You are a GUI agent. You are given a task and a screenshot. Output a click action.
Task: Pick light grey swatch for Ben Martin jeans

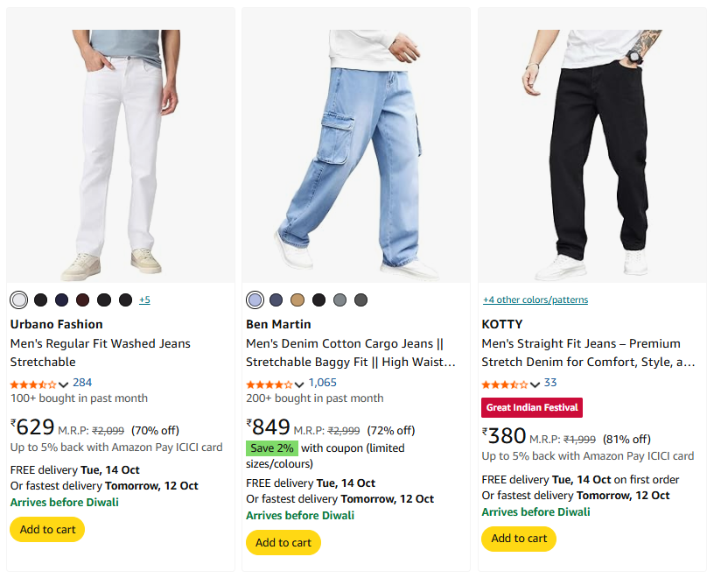tap(339, 300)
